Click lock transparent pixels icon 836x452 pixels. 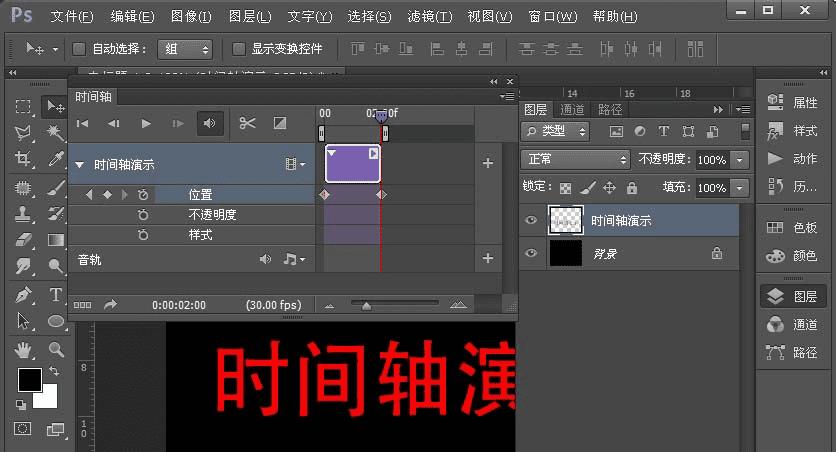click(x=565, y=188)
